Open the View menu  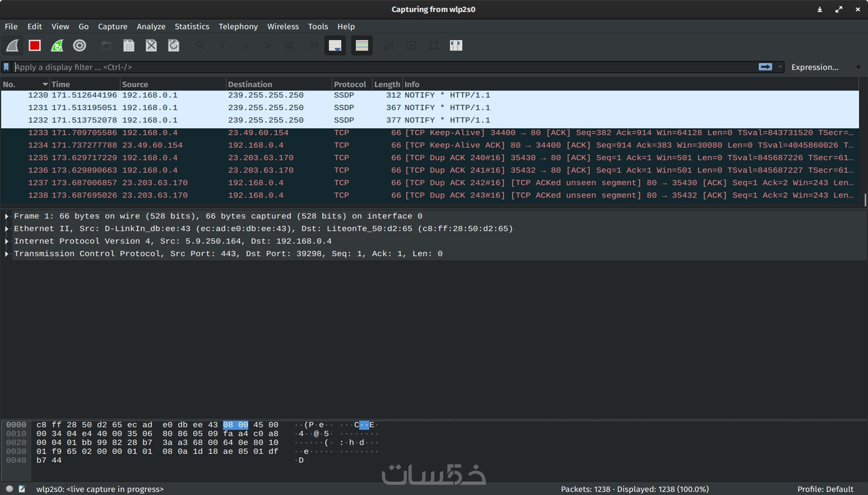click(x=60, y=27)
